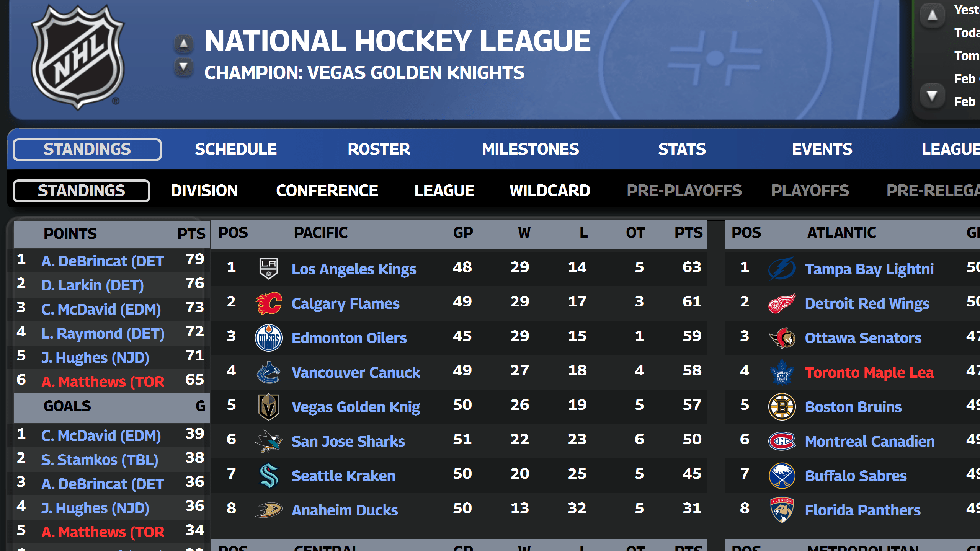Switch to the Stats tab
Viewport: 980px width, 551px height.
(681, 149)
